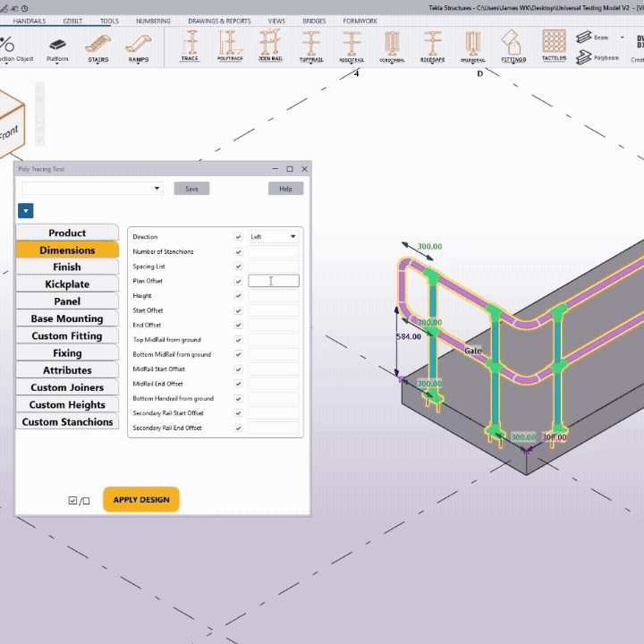Click the blue dropdown arrow button

click(x=25, y=211)
